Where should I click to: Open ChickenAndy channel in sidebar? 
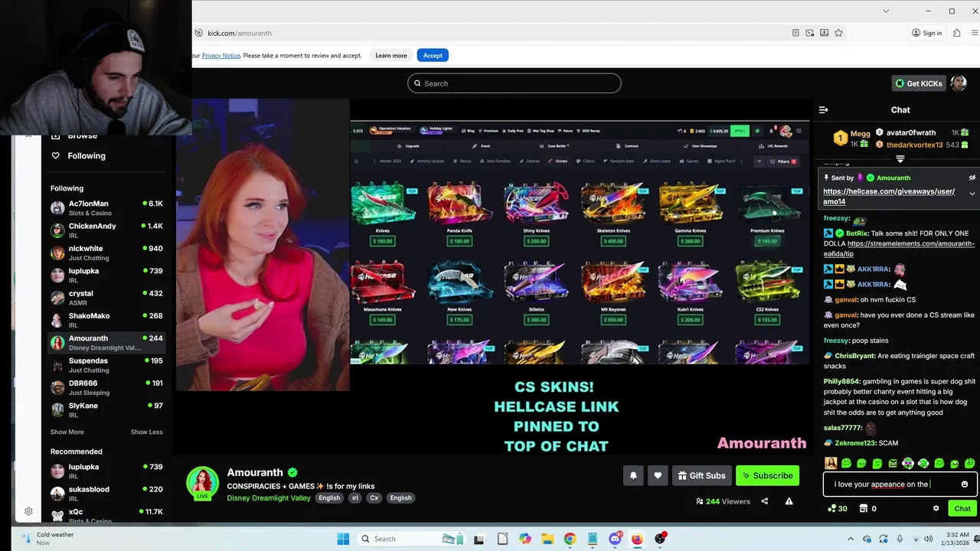click(107, 230)
